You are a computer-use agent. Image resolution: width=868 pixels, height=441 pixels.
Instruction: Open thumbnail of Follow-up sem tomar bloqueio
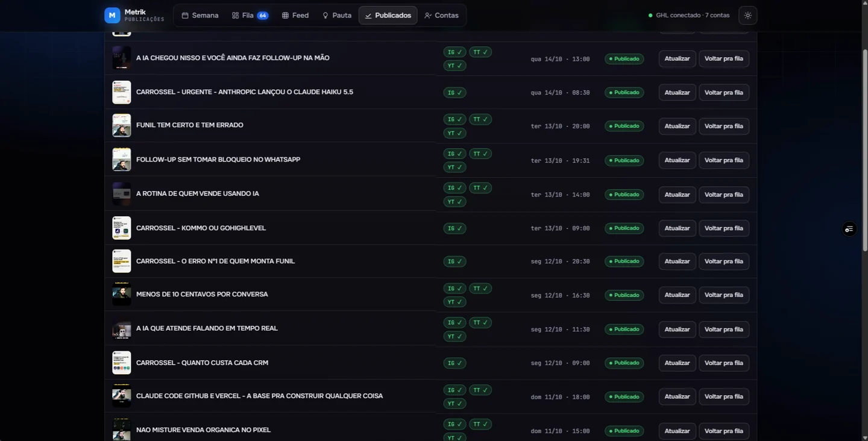(122, 160)
